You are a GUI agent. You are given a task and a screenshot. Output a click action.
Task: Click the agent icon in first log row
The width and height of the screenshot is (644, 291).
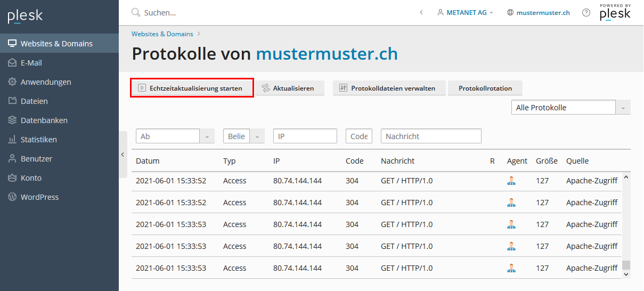tap(511, 181)
